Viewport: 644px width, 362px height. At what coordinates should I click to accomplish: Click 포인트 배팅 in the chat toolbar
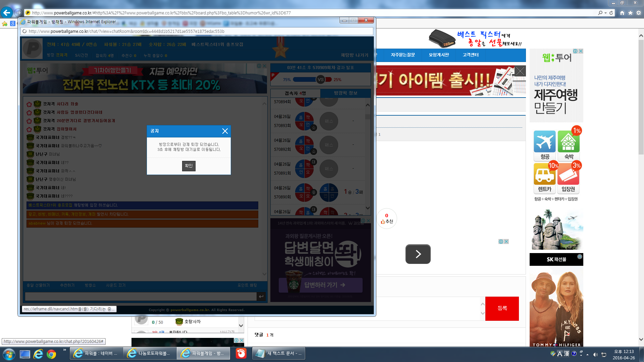pyautogui.click(x=247, y=285)
